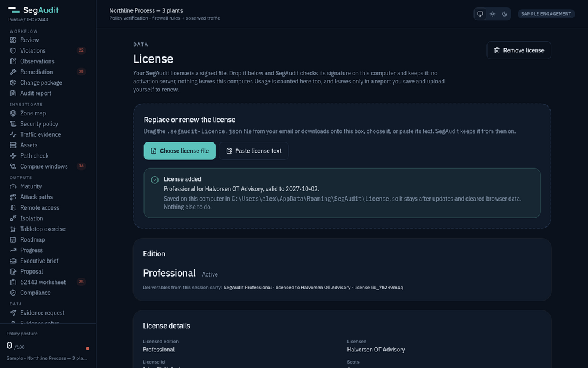The width and height of the screenshot is (588, 368).
Task: Open the Proposal pen icon
Action: tap(13, 272)
